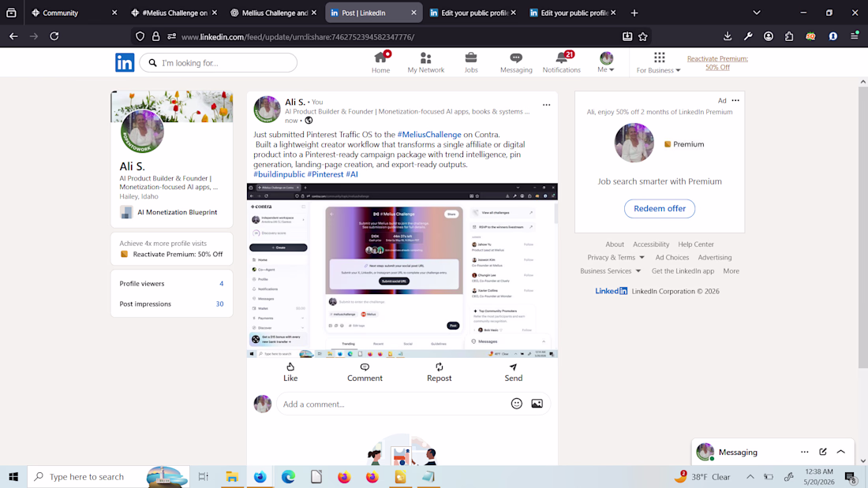868x488 pixels.
Task: Open the Help Center footer link
Action: (x=696, y=244)
